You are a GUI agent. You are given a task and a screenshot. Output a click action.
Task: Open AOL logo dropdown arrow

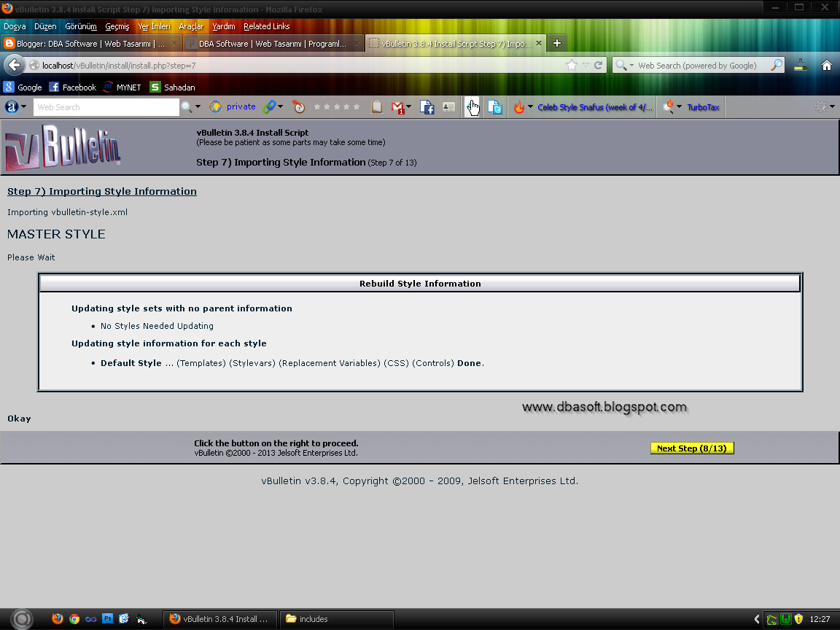(x=23, y=106)
